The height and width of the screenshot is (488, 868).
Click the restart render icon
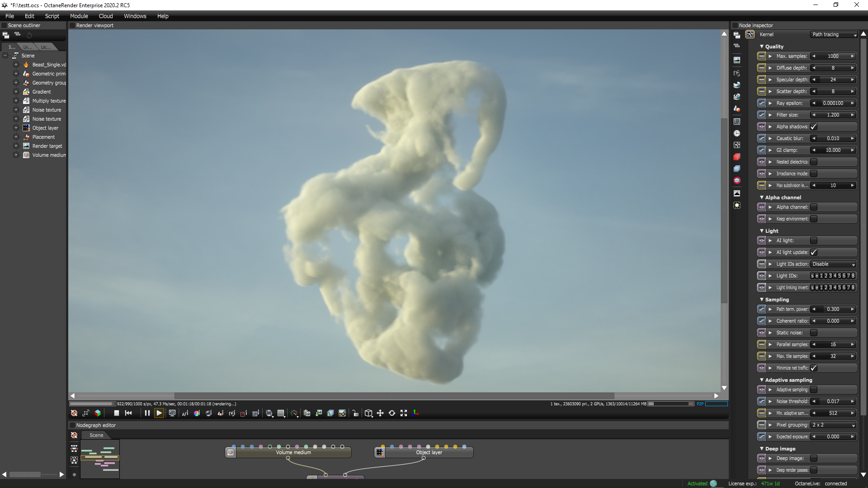click(128, 413)
